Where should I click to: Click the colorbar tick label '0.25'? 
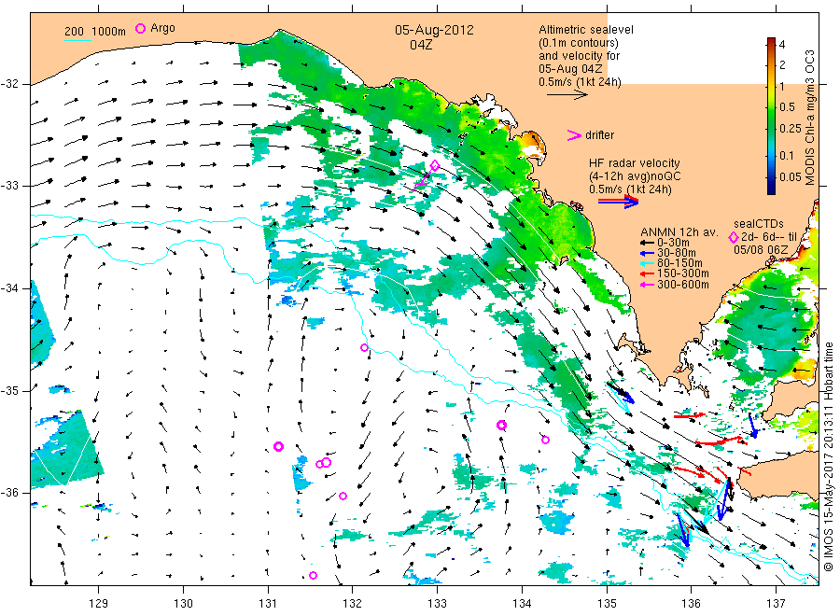791,129
